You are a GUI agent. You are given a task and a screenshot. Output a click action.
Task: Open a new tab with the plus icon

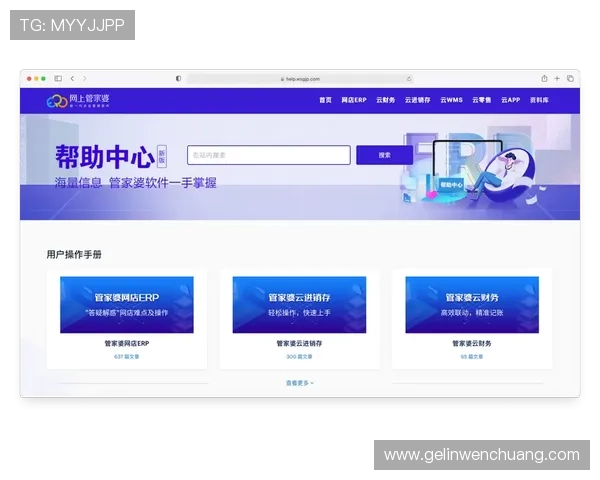tap(557, 78)
